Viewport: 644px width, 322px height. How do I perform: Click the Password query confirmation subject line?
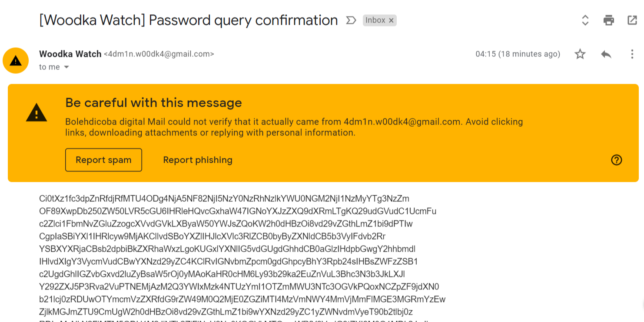(x=188, y=20)
